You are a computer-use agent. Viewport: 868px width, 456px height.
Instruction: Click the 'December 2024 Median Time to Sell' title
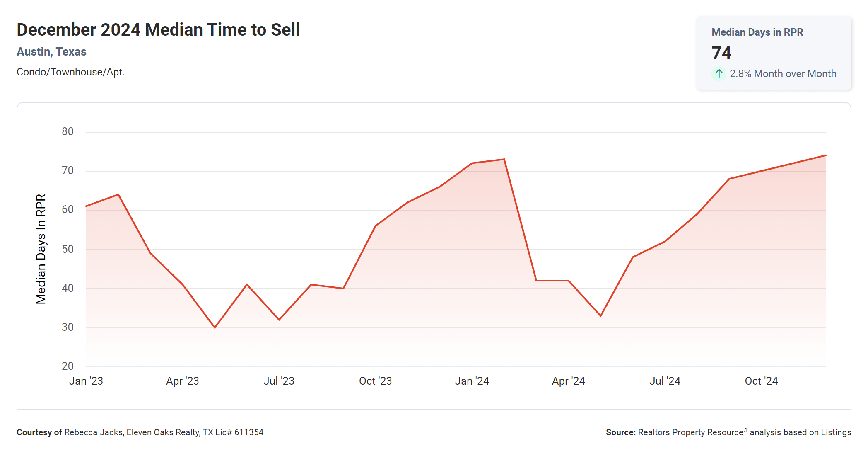tap(158, 30)
